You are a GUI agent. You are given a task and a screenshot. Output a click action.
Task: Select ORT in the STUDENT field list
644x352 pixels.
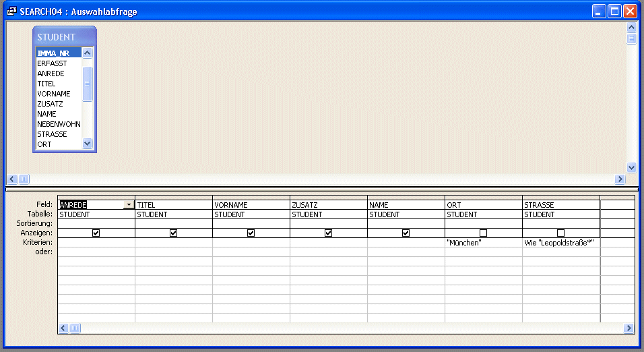click(59, 144)
